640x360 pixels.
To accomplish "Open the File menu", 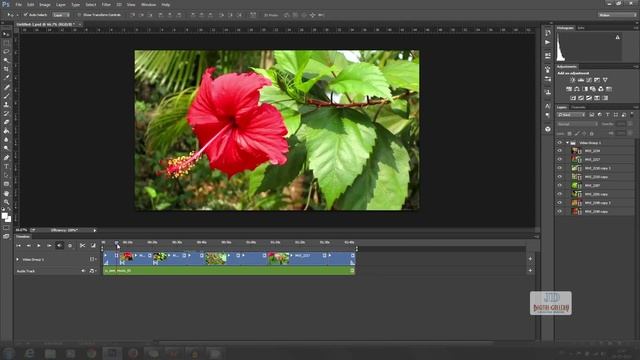I will click(x=18, y=4).
